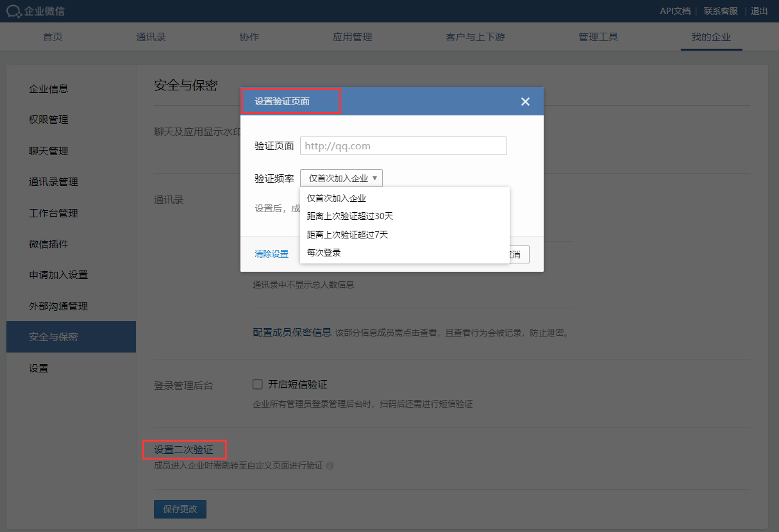Click the info icon beside 自定义页面进行验证 description
This screenshot has width=779, height=532.
tap(330, 466)
